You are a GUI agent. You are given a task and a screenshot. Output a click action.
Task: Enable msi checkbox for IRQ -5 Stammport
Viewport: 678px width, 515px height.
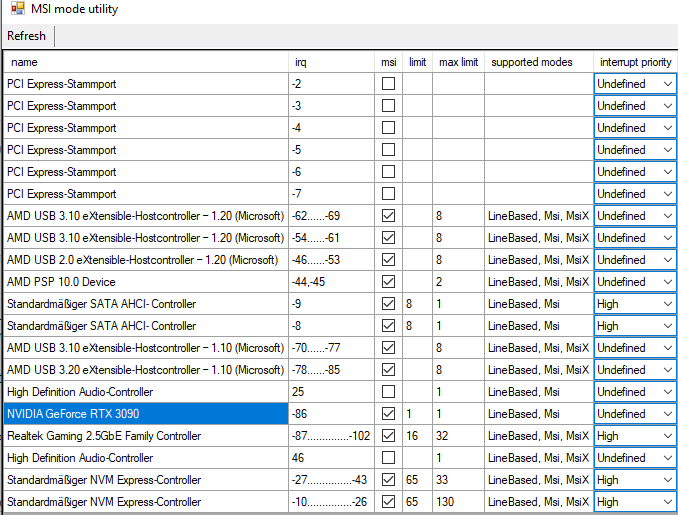point(388,150)
